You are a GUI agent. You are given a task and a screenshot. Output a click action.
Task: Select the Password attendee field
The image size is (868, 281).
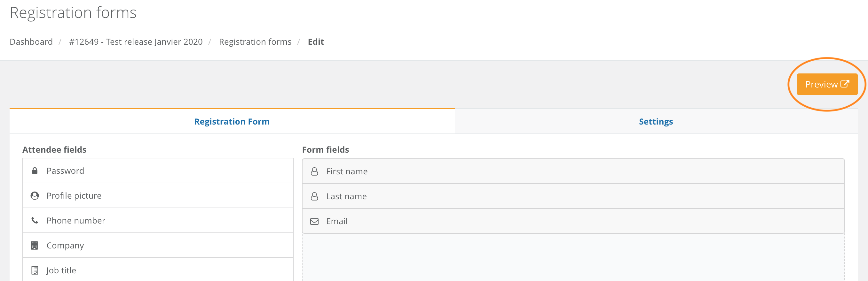158,171
